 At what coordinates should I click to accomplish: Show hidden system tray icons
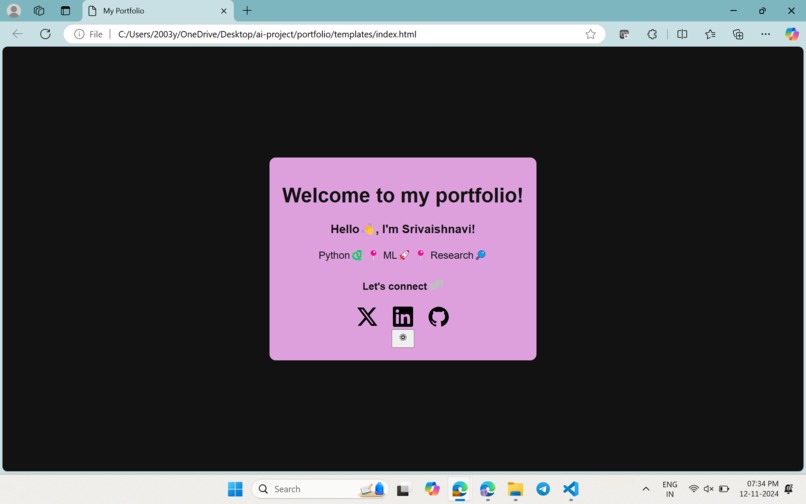646,489
